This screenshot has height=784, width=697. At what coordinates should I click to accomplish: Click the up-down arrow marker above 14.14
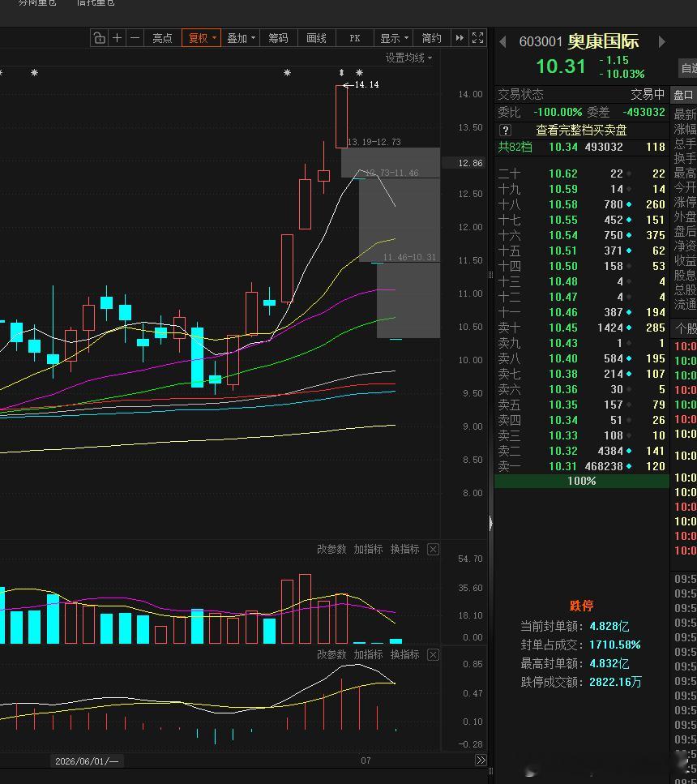click(341, 73)
